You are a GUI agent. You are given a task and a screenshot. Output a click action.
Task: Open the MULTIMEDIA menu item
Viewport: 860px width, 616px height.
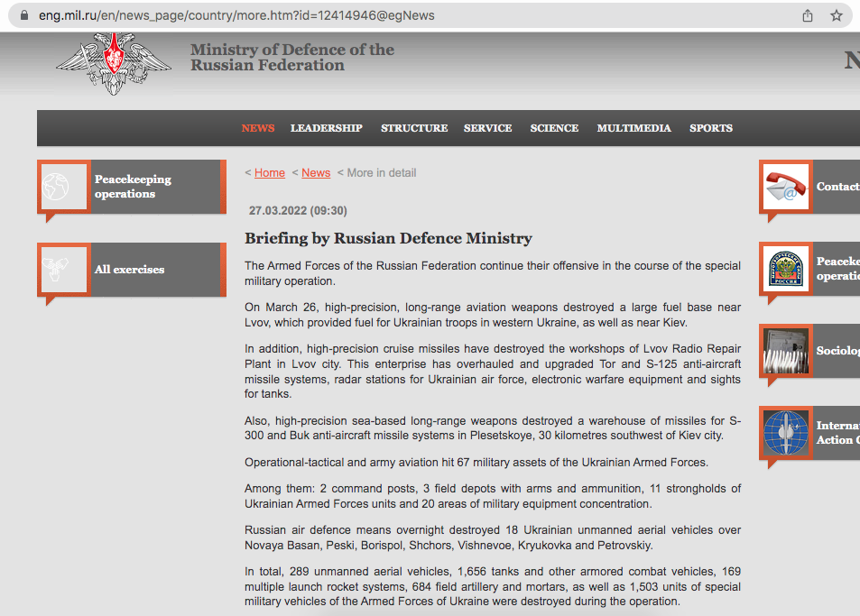click(x=634, y=128)
